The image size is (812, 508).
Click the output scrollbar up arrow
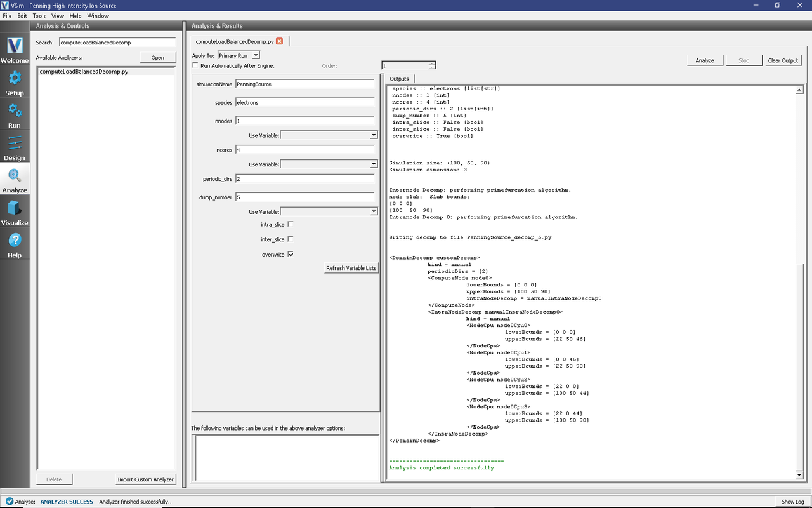point(799,90)
